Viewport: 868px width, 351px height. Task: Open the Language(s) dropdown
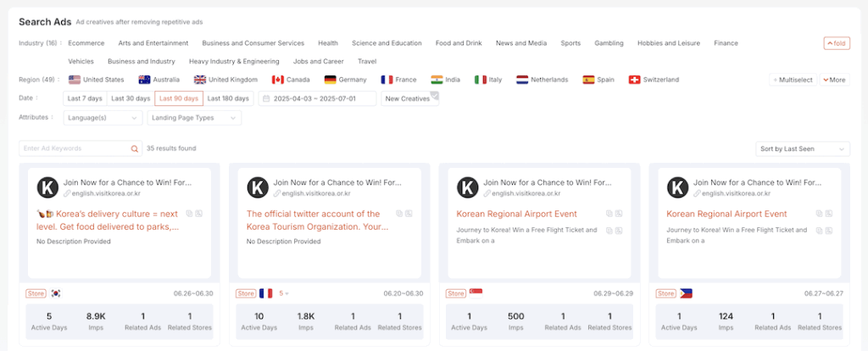click(x=103, y=118)
